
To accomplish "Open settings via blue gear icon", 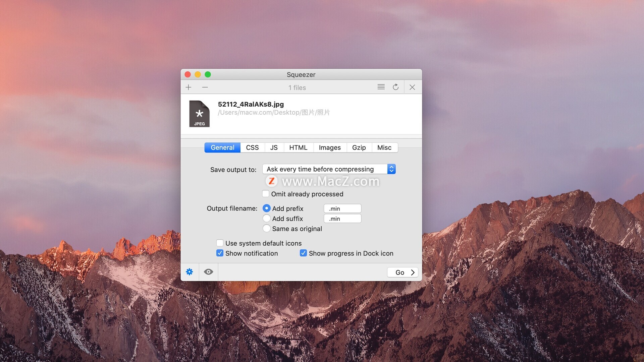I will 190,272.
